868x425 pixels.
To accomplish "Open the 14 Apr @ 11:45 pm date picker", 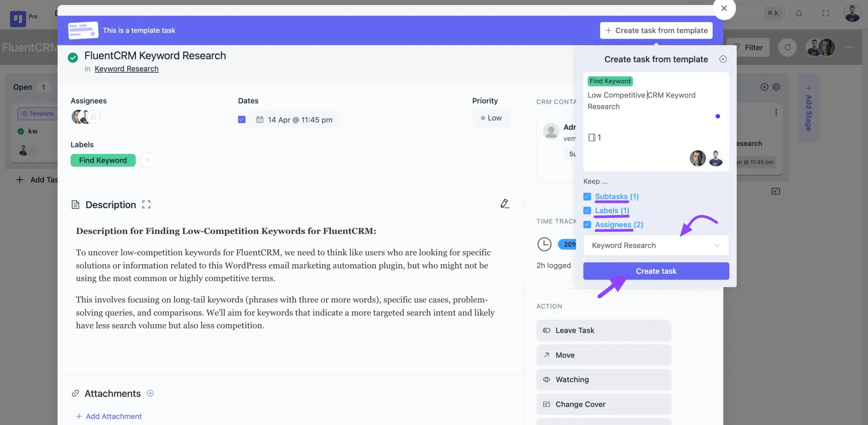I will pyautogui.click(x=294, y=120).
